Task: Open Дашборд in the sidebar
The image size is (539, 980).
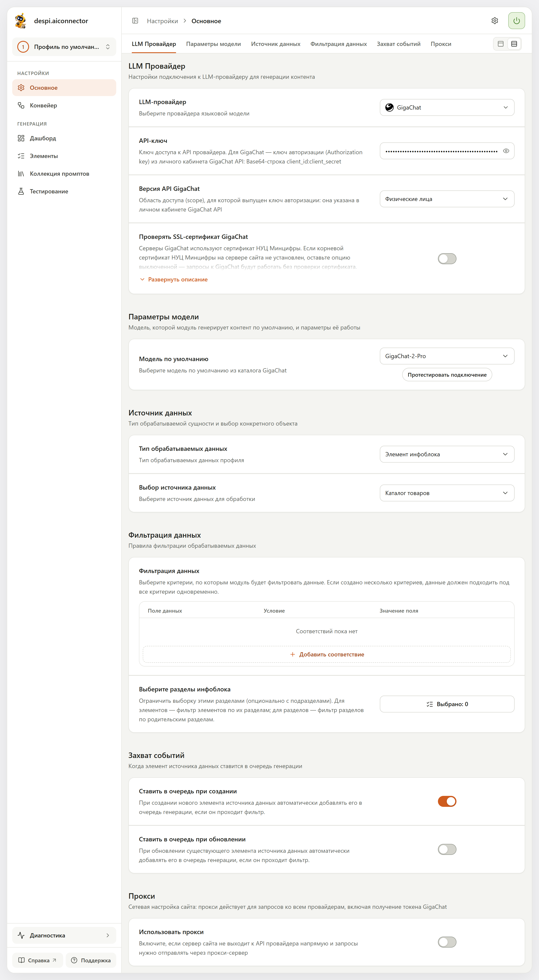Action: [x=64, y=138]
